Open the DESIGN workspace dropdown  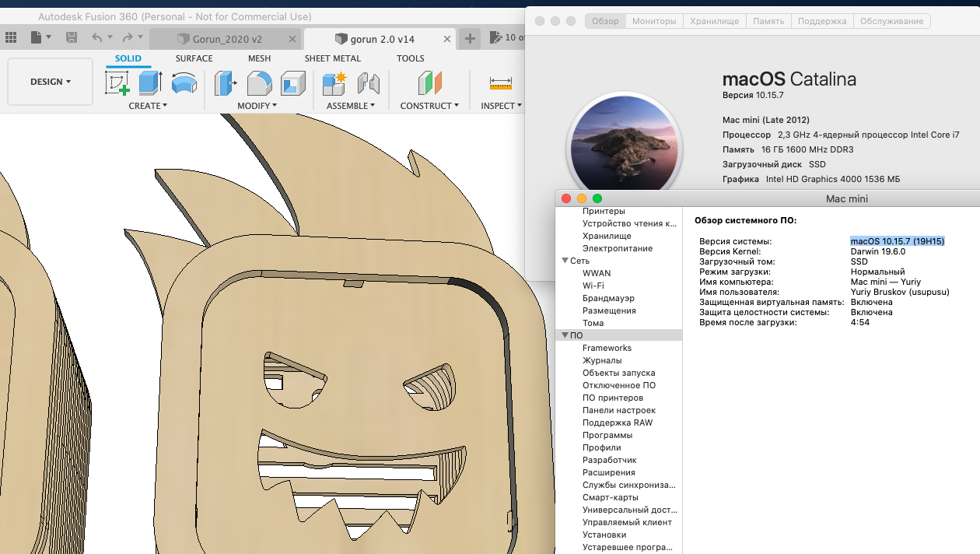tap(51, 82)
